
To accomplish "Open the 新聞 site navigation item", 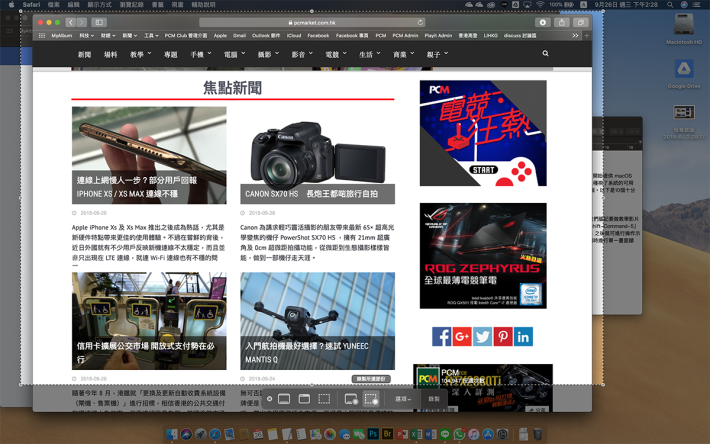I will [x=84, y=54].
